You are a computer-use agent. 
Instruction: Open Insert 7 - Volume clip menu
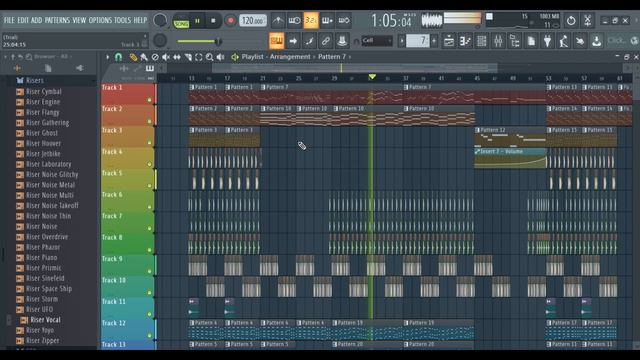tap(478, 151)
